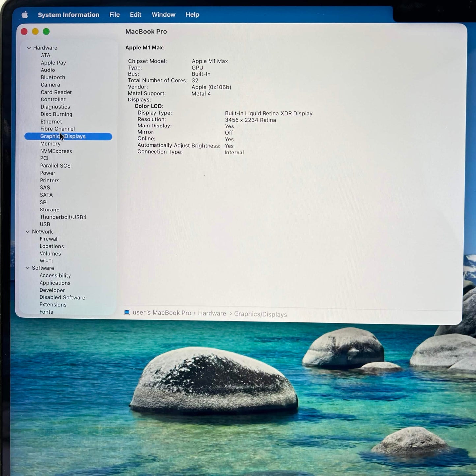Viewport: 476px width, 476px height.
Task: Close the System Information window
Action: pyautogui.click(x=24, y=32)
